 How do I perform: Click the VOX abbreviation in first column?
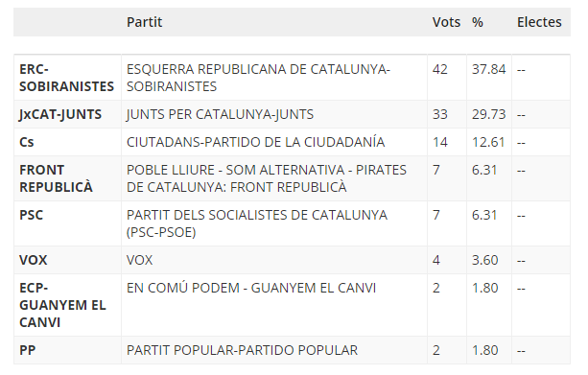pyautogui.click(x=34, y=260)
